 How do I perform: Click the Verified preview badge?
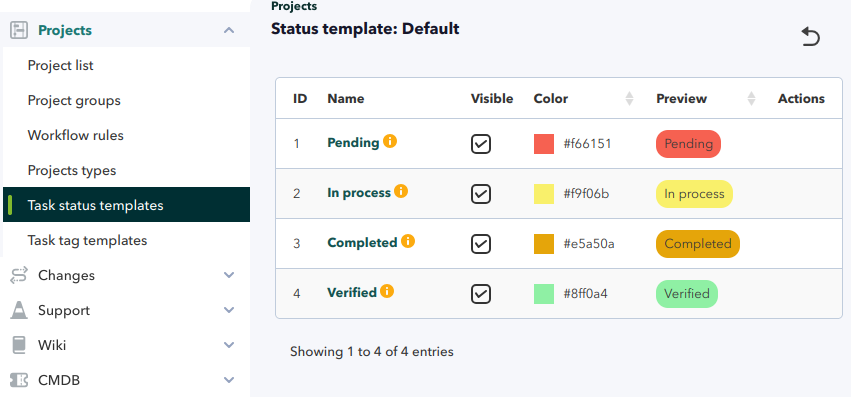coord(687,294)
